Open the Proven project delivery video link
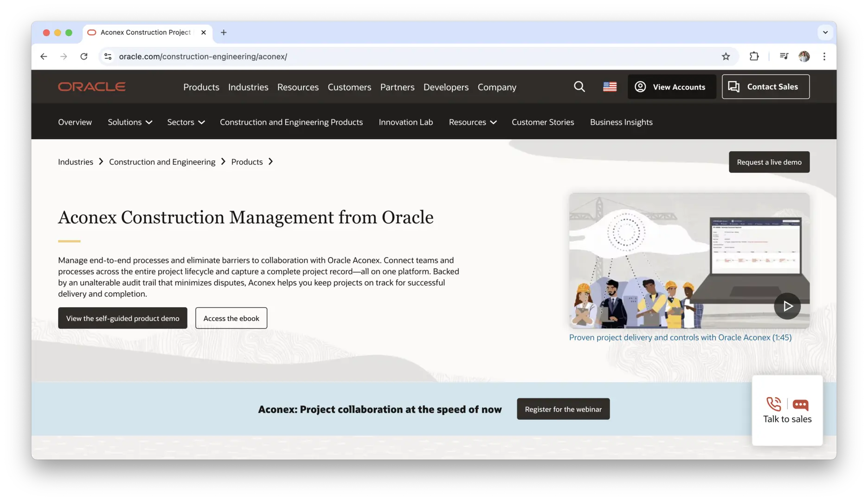This screenshot has height=501, width=868. click(680, 337)
